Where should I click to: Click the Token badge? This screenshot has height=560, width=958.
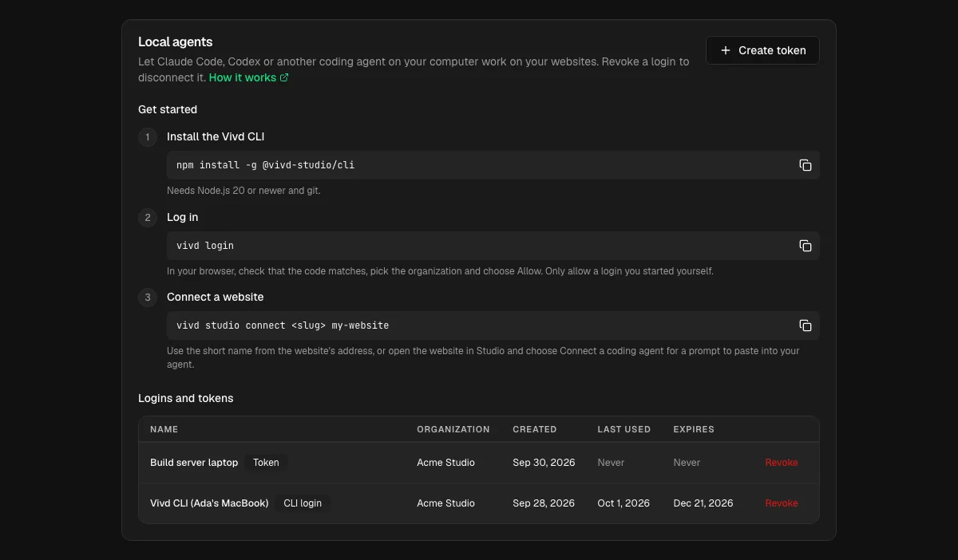266,463
